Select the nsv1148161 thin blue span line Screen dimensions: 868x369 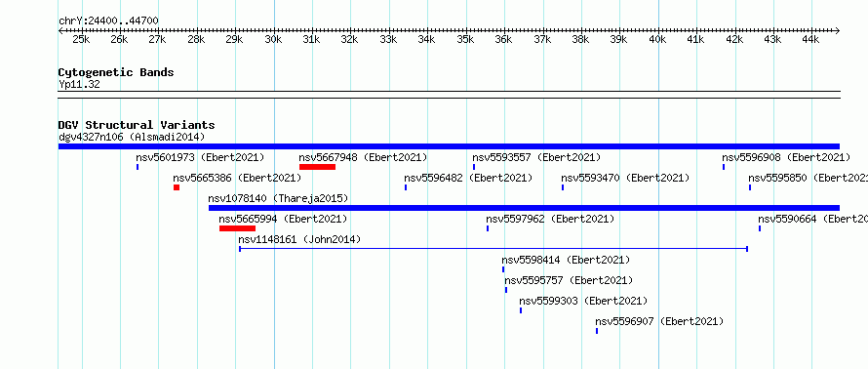pos(493,249)
